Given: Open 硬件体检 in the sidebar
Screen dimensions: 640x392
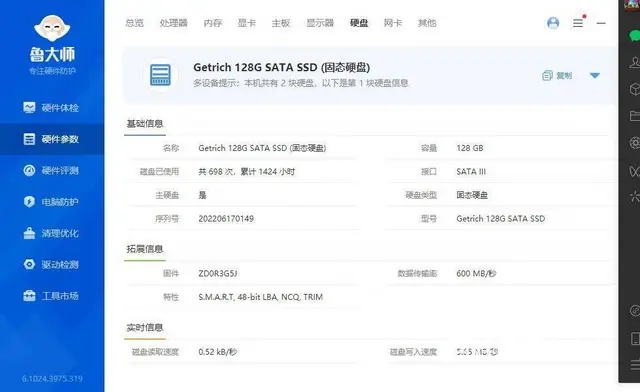Looking at the screenshot, I should 51,108.
